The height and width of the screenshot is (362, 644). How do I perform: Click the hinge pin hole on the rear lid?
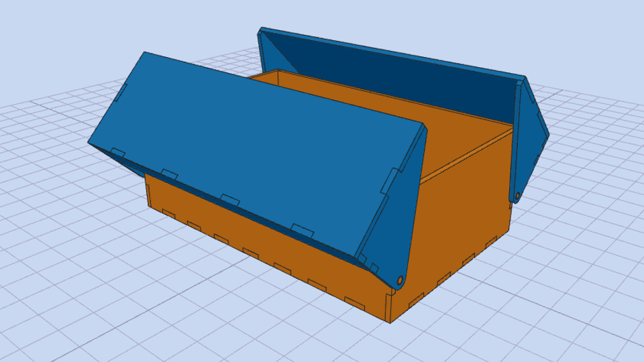[x=517, y=196]
